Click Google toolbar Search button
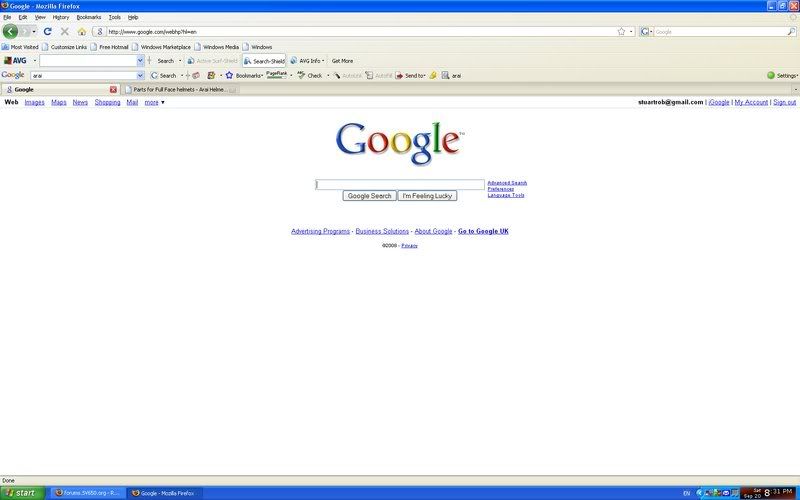800x500 pixels. click(163, 76)
